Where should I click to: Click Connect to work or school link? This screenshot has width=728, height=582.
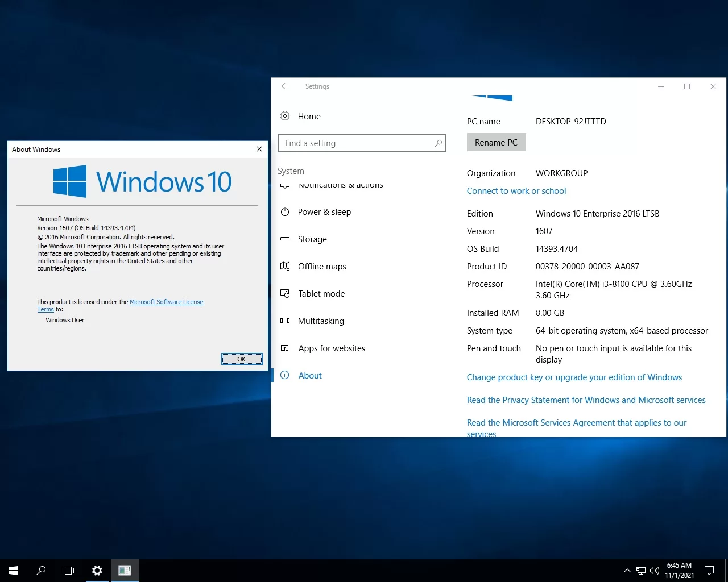[516, 191]
